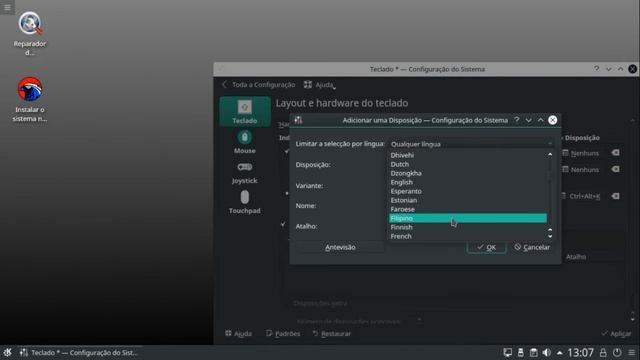Click the Teclado task in taskbar
The image size is (640, 360).
(78, 352)
